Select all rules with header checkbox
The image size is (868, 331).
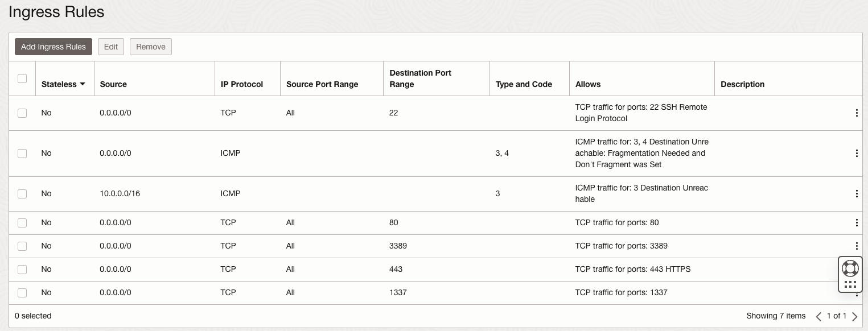coord(22,78)
